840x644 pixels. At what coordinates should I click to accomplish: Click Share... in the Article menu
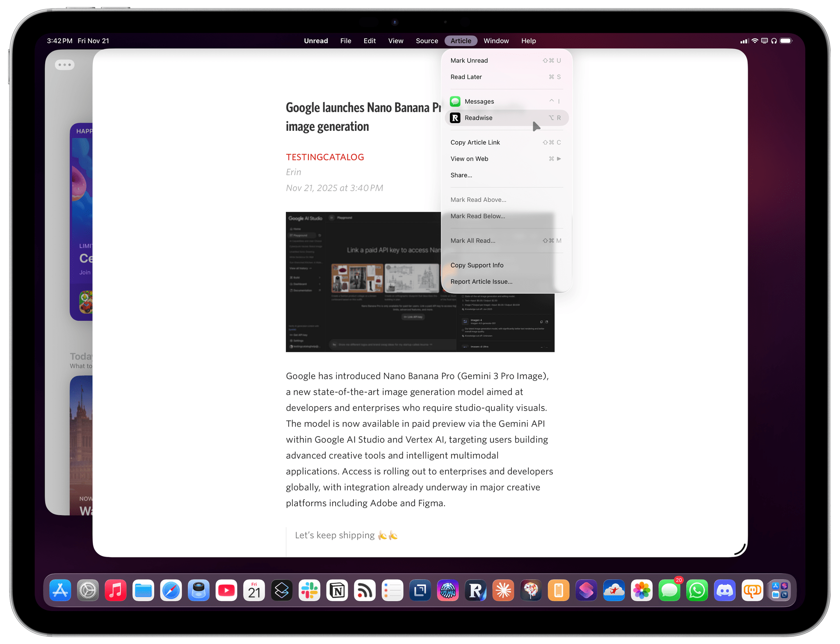click(x=461, y=175)
